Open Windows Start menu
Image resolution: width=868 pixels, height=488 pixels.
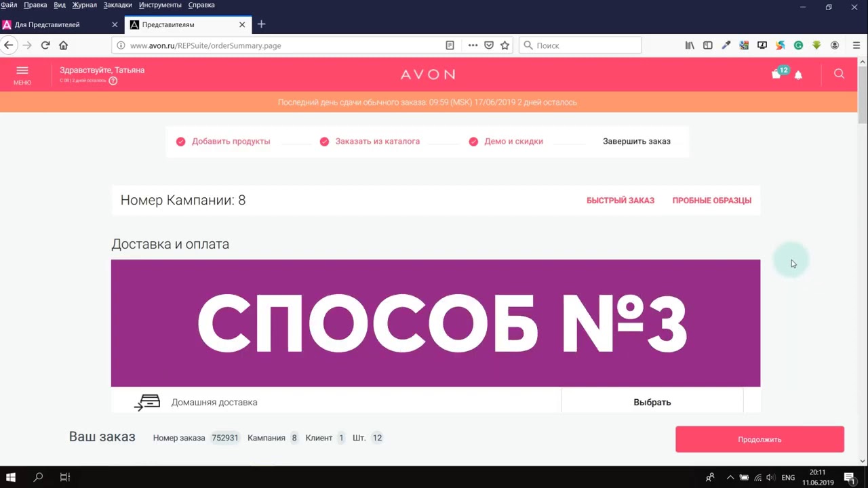11,477
